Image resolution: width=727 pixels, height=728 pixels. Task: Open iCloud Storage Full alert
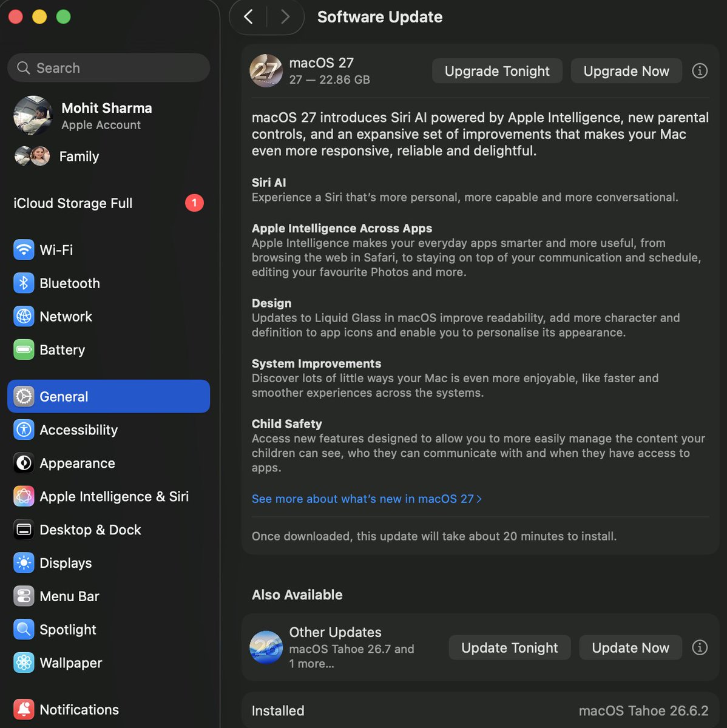pos(109,203)
